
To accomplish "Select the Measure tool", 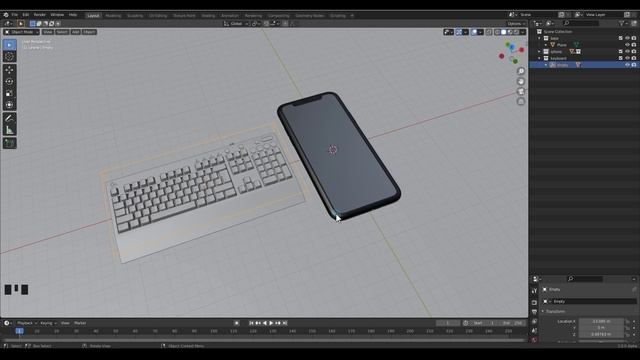I will pos(9,130).
